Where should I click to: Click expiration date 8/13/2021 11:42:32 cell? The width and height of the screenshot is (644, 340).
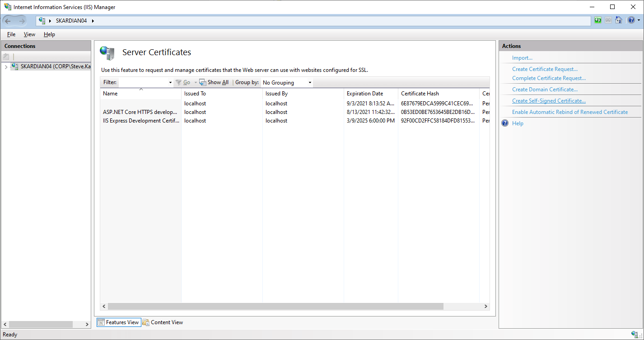(x=371, y=112)
